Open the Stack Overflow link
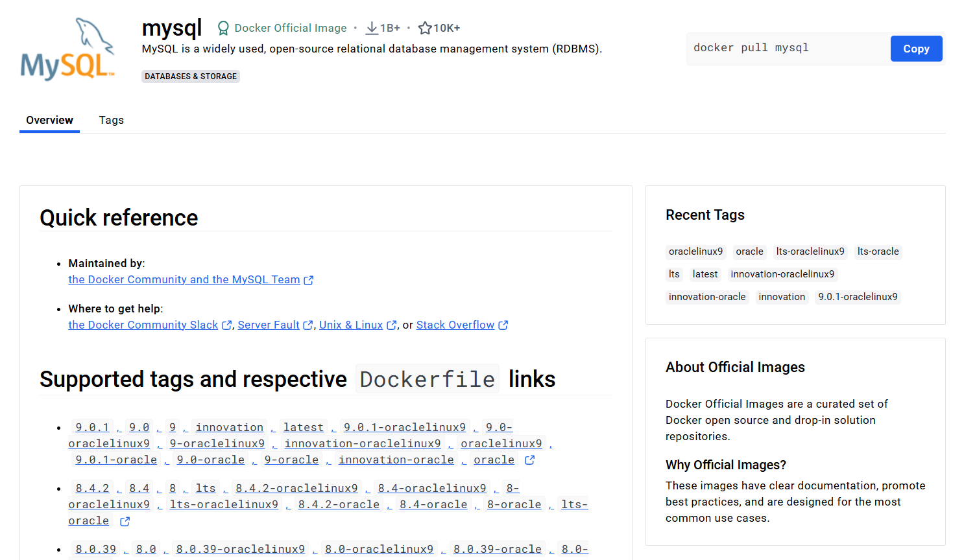Image resolution: width=964 pixels, height=560 pixels. click(455, 325)
